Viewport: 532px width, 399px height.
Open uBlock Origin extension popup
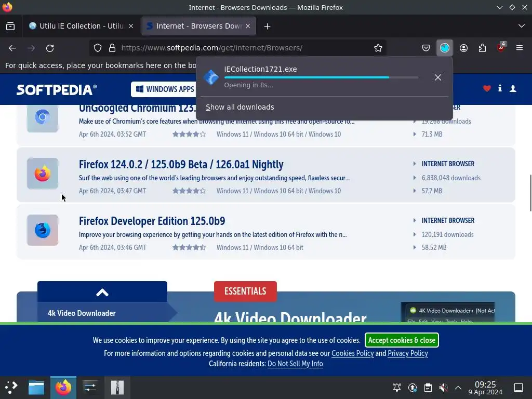pyautogui.click(x=501, y=48)
